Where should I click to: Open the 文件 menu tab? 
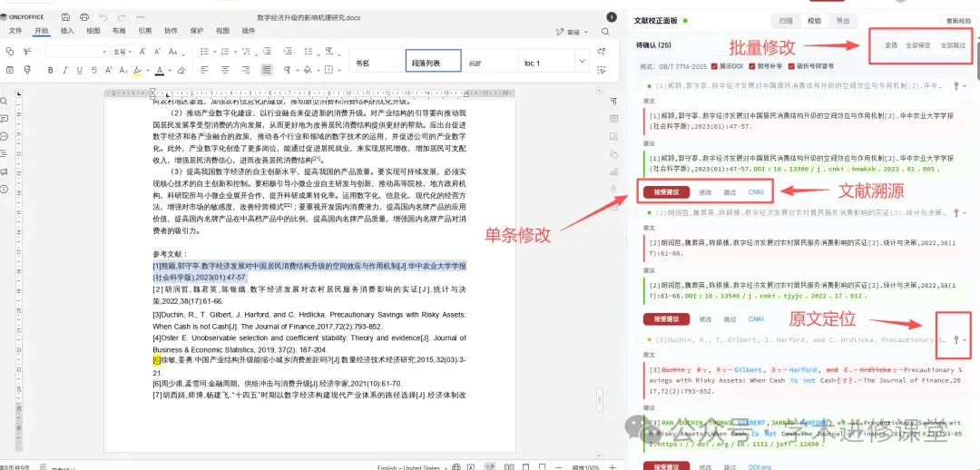15,31
